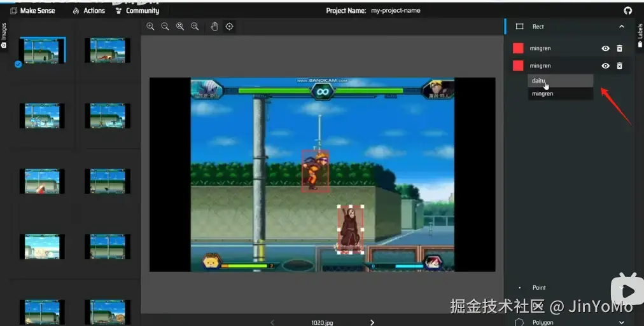Activate the hand drag tool
This screenshot has height=326, width=644.
pyautogui.click(x=214, y=26)
